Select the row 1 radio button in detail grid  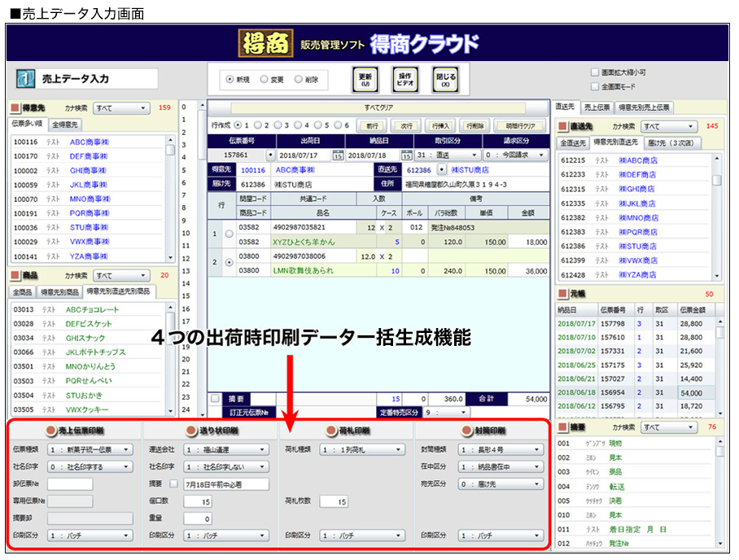[229, 234]
